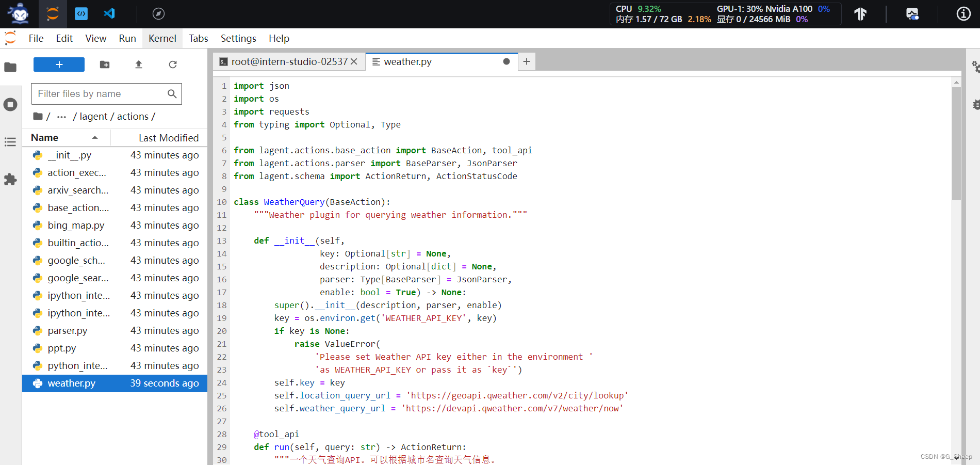Click actions in the breadcrumb path

(133, 117)
